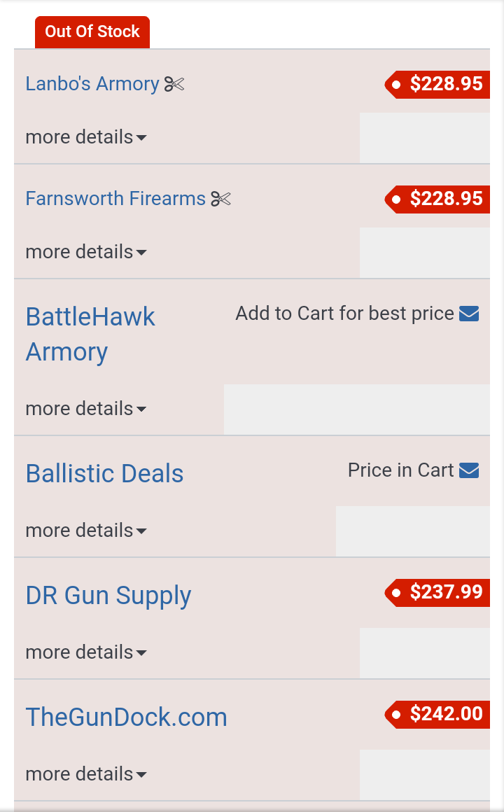This screenshot has width=504, height=812.
Task: Click Lanbo's Armory $228.95 price tag
Action: pos(437,84)
